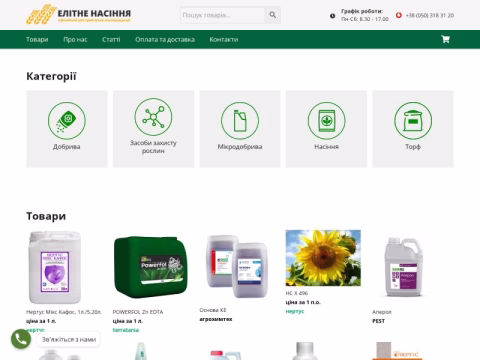
Task: Click the нертус brand under НС Х 496
Action: (x=295, y=311)
